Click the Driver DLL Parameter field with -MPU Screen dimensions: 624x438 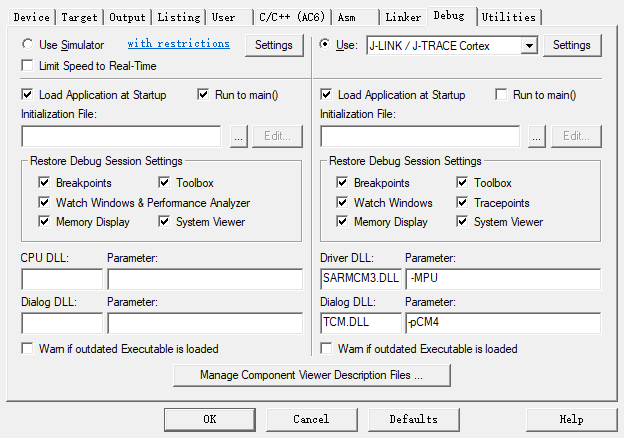(x=502, y=279)
